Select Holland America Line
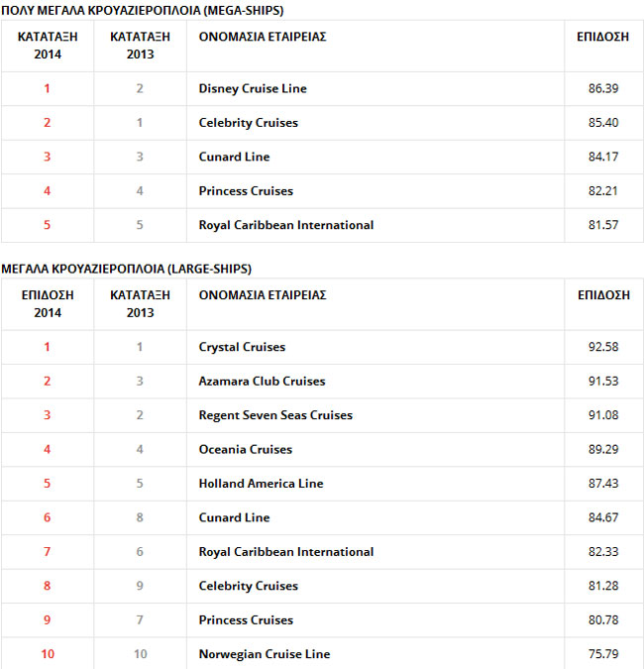The image size is (644, 669). 261,484
